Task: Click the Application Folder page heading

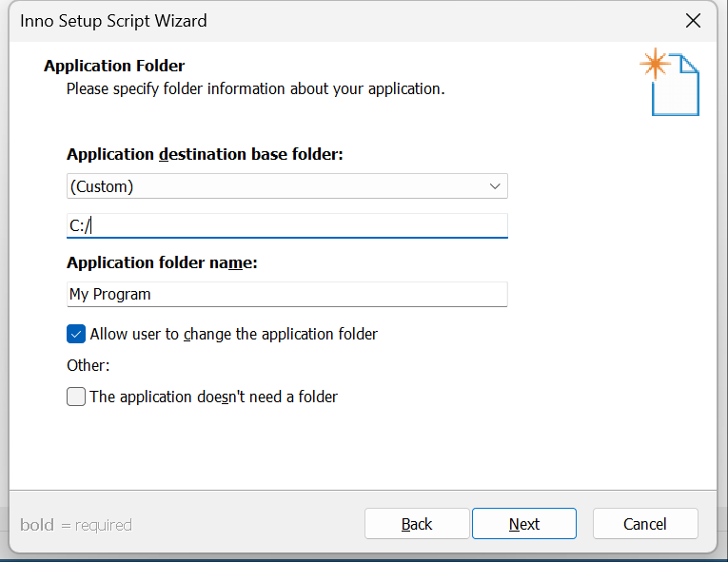Action: point(114,66)
